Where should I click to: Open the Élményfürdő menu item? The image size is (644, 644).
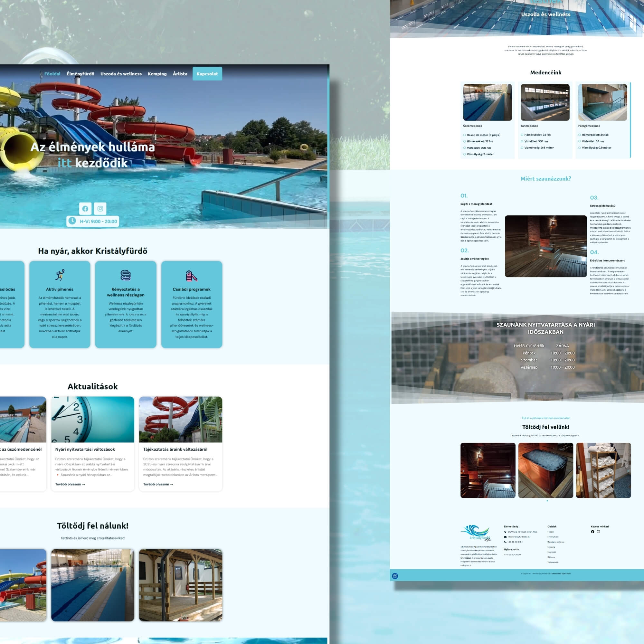80,74
